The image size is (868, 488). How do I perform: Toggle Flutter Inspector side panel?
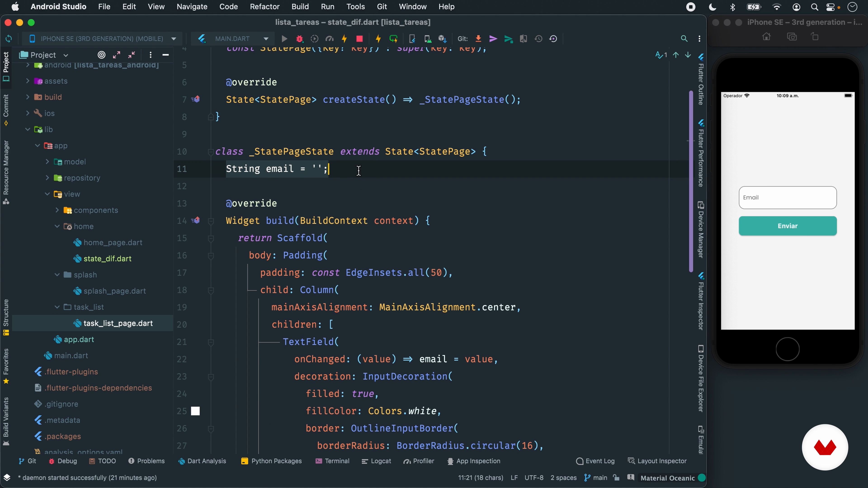pyautogui.click(x=701, y=301)
